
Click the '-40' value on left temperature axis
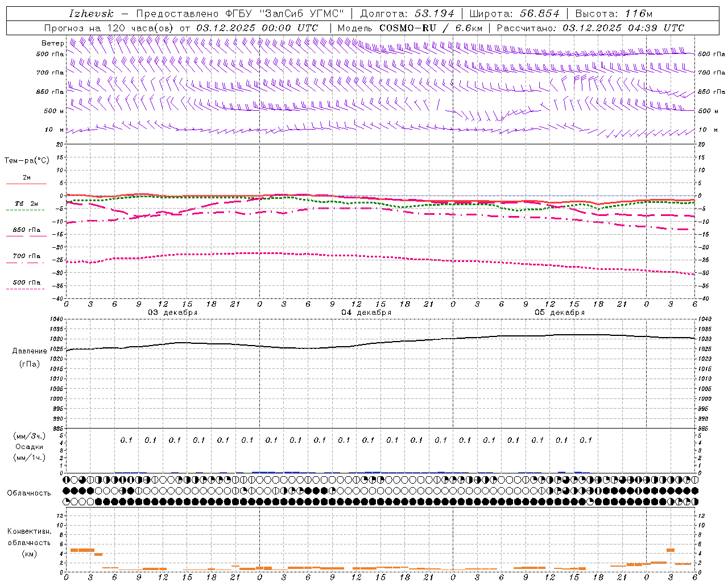point(59,298)
